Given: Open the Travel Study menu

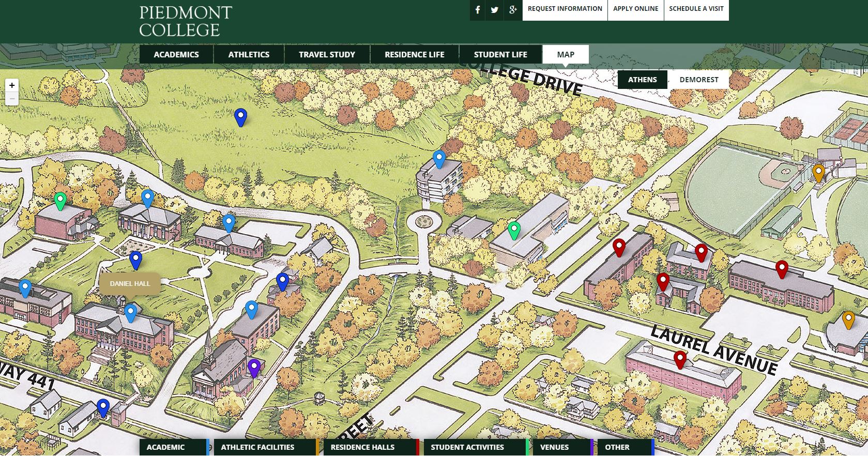Looking at the screenshot, I should [327, 54].
